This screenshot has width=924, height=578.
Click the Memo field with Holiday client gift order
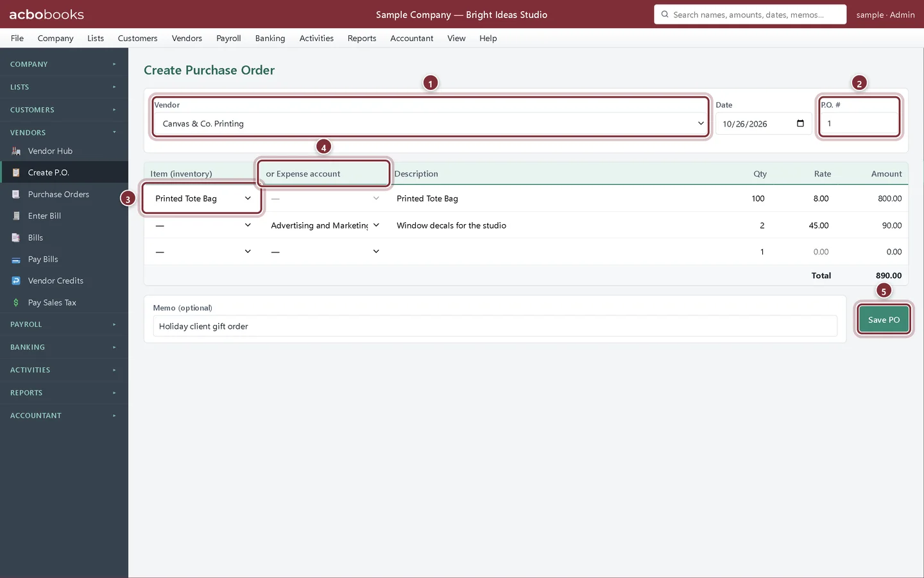[x=495, y=326]
